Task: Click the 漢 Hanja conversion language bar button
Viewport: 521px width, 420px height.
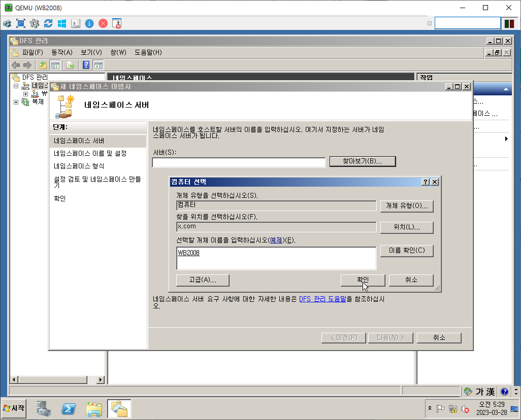Action: click(x=491, y=392)
